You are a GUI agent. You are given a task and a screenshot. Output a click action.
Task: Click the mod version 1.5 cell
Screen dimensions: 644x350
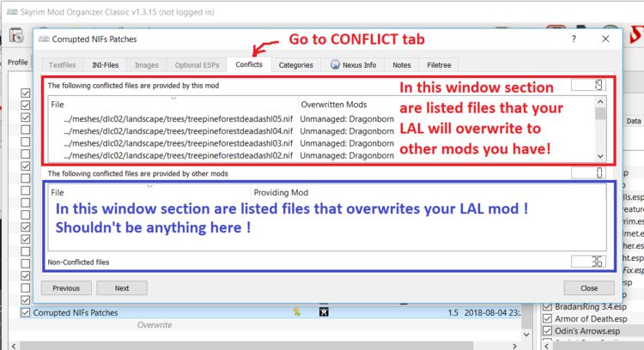click(x=453, y=312)
